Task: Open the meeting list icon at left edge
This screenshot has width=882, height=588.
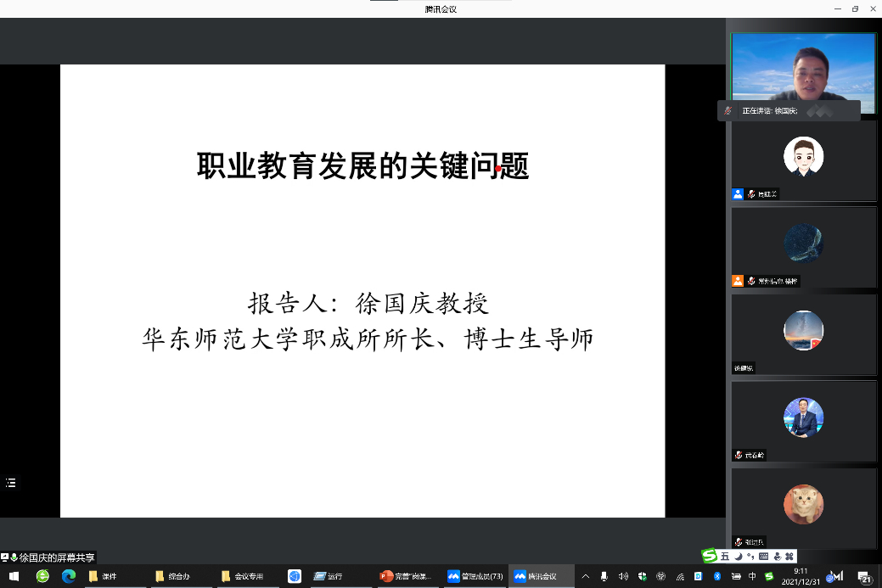Action: (x=11, y=483)
